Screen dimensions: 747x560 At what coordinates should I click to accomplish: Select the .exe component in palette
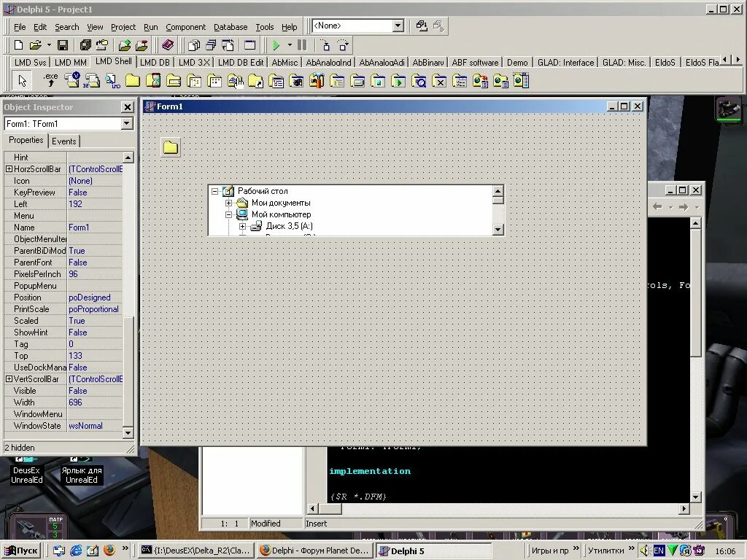50,80
